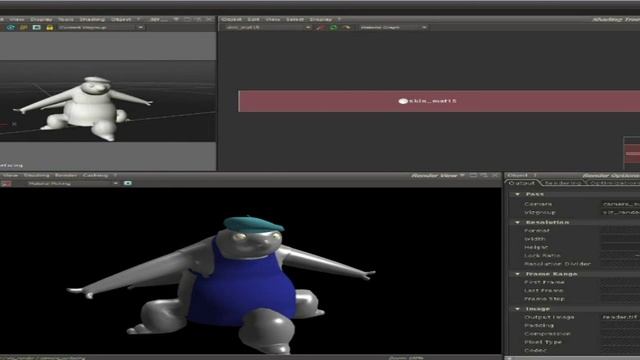
Task: Click the green refresh icon in Material Graph toolbar
Action: coord(333,27)
